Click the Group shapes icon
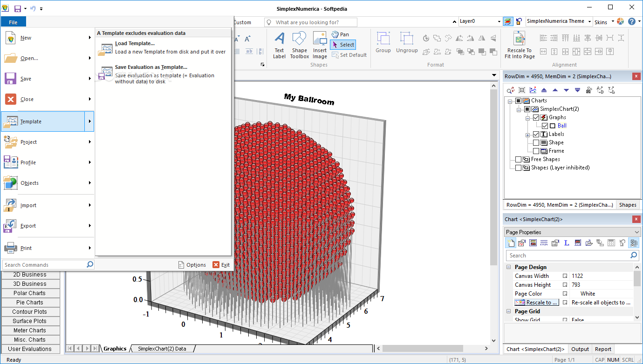 [x=383, y=42]
